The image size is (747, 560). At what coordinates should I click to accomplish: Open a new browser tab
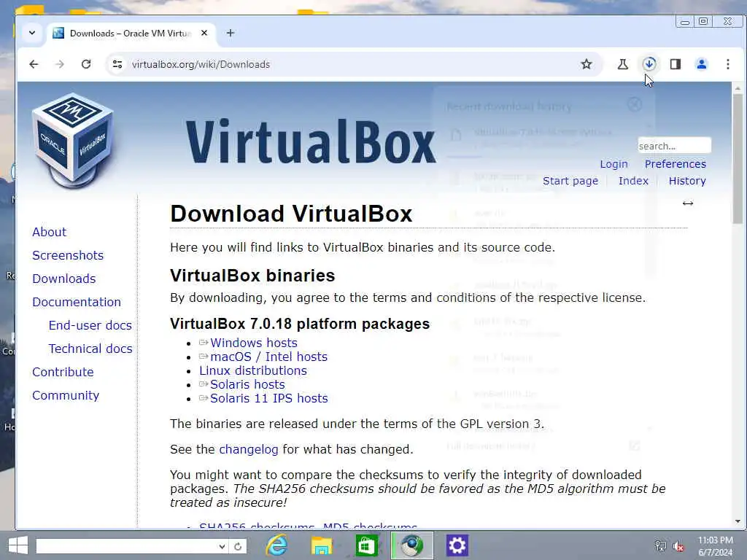(x=231, y=33)
